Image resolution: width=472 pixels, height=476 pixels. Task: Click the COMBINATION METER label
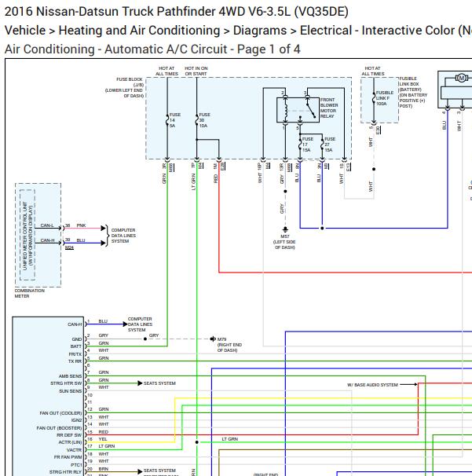click(x=29, y=293)
